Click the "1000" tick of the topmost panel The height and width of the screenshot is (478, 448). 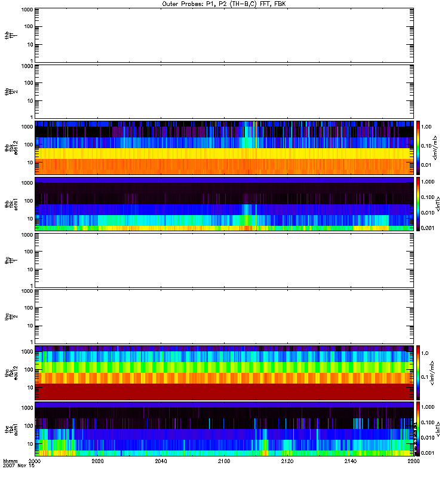click(x=27, y=10)
